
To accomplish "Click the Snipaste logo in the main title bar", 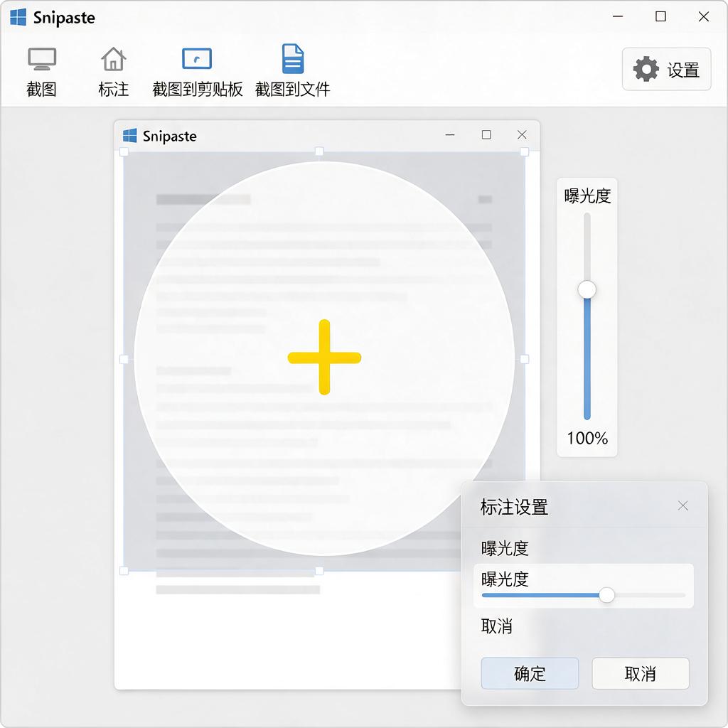I will pyautogui.click(x=18, y=17).
